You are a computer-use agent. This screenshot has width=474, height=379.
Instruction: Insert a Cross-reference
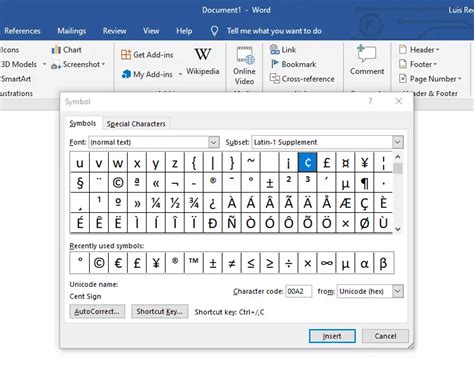coord(302,79)
